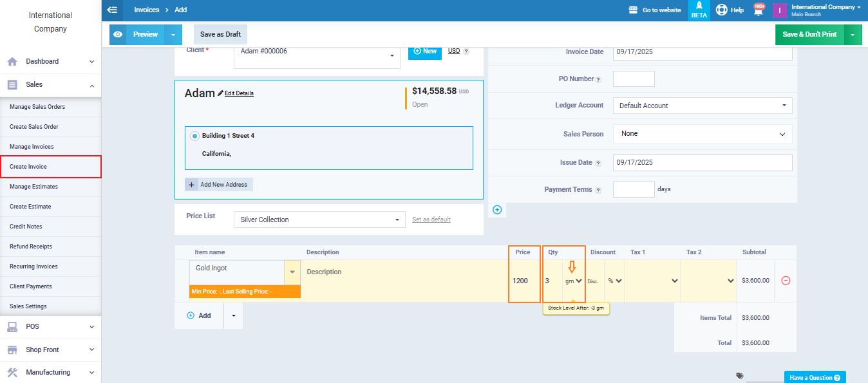Expand the Manufacturing sidebar menu
868x383 pixels.
pyautogui.click(x=50, y=372)
